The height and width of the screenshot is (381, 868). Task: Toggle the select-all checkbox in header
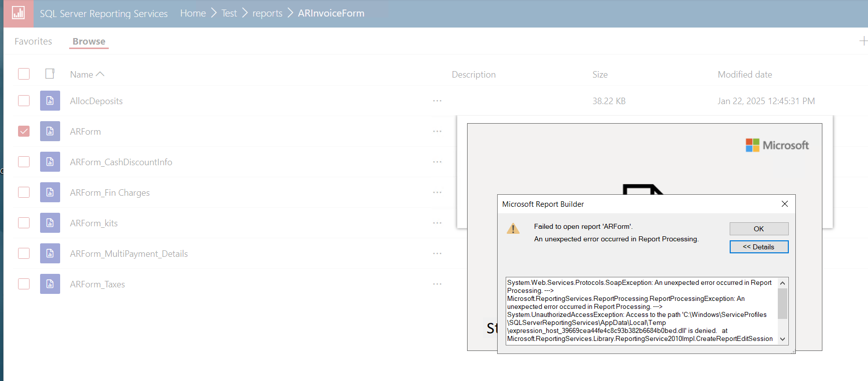coord(24,74)
